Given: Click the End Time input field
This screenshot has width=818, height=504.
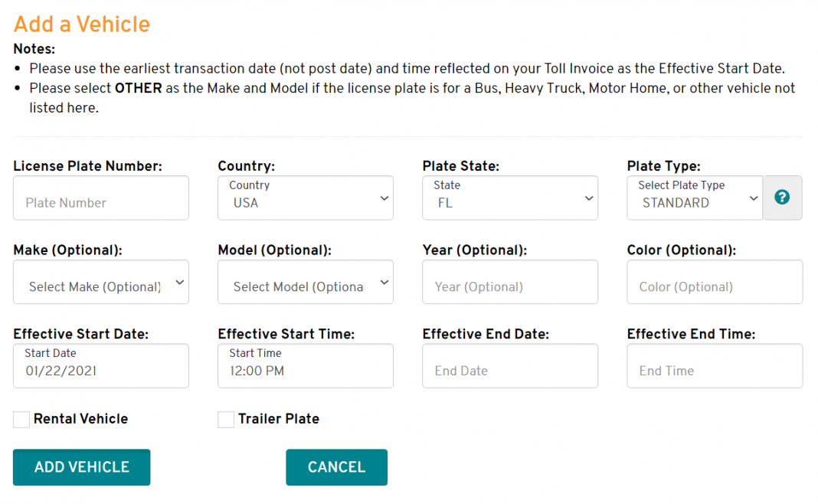Looking at the screenshot, I should [714, 366].
